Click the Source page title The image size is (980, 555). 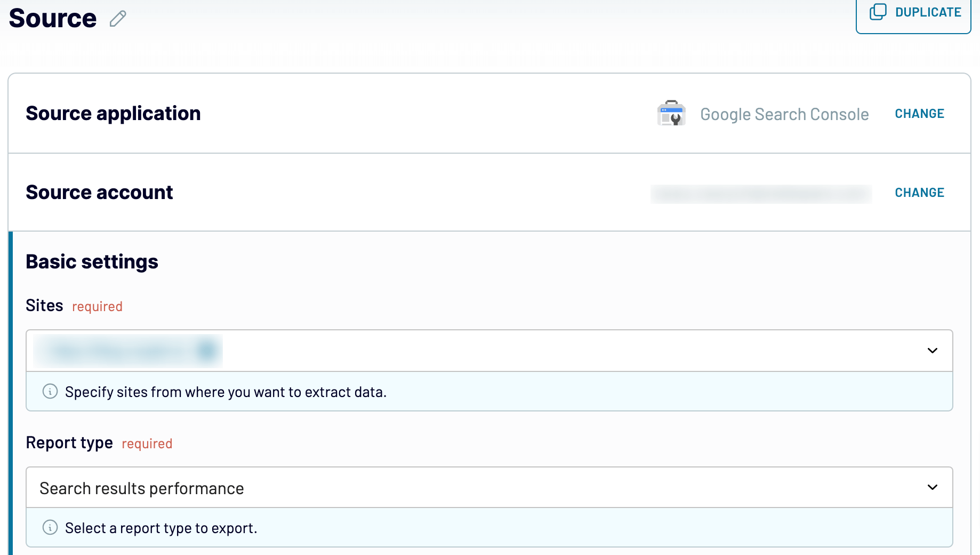[x=53, y=18]
